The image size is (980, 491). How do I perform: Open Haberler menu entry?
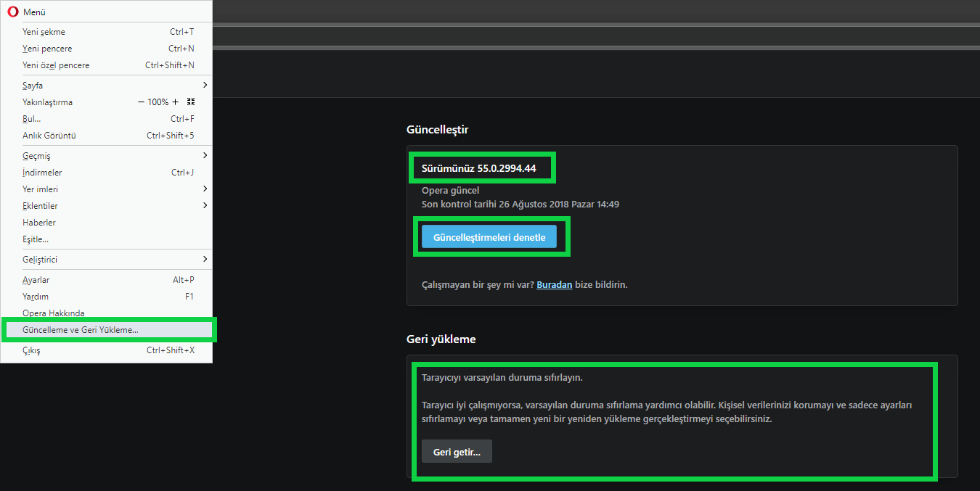(106, 223)
